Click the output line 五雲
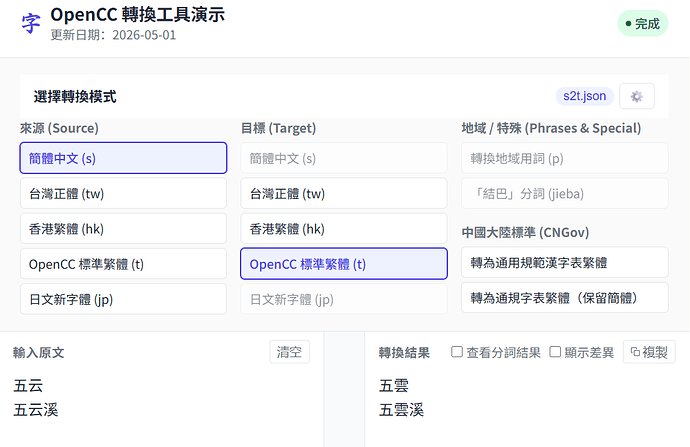Screen dimensions: 690x447 (x=394, y=386)
